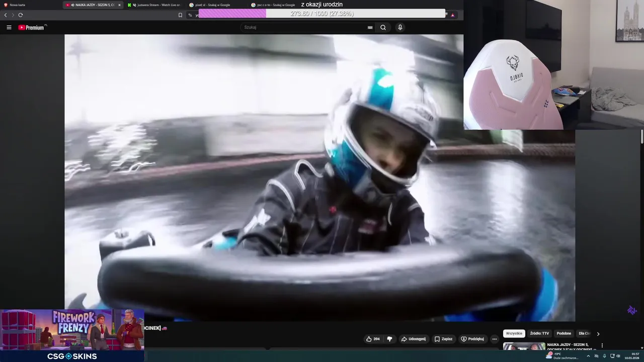Save the video with Zapisz
This screenshot has height=362, width=644.
443,339
